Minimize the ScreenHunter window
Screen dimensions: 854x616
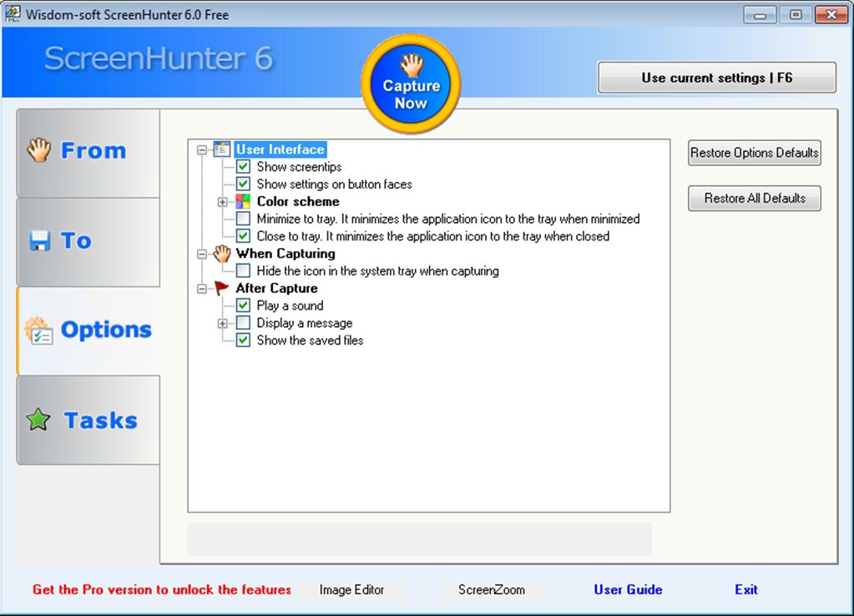click(760, 15)
